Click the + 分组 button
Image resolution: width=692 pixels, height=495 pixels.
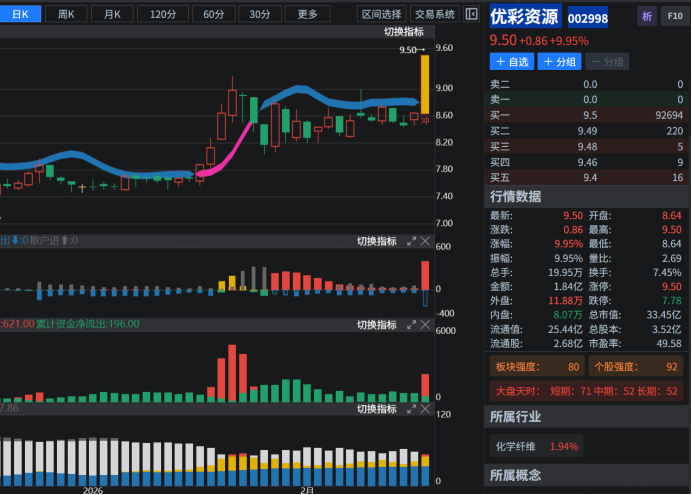click(x=559, y=62)
